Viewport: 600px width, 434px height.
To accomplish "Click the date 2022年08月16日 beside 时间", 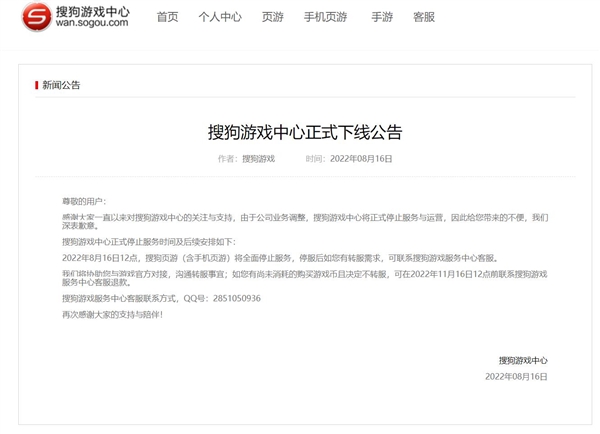I will point(361,159).
